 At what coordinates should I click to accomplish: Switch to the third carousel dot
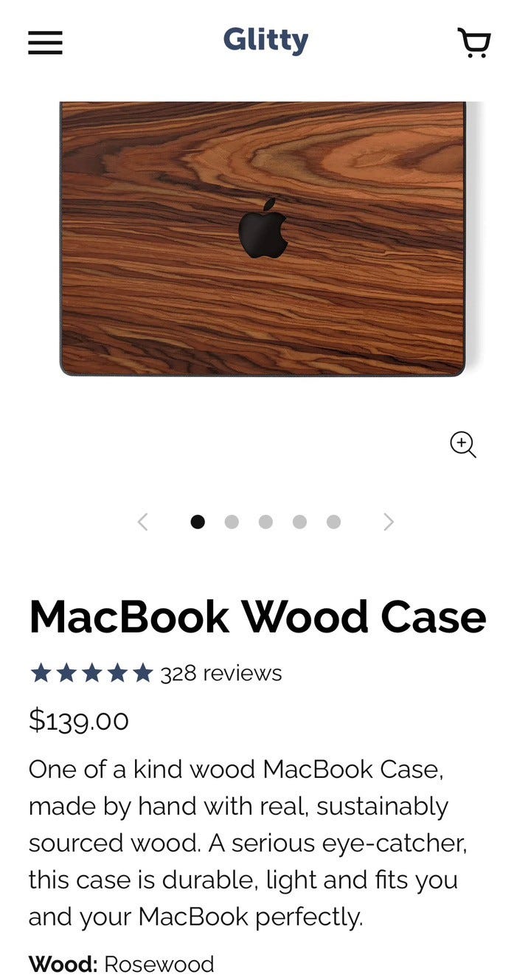point(265,522)
